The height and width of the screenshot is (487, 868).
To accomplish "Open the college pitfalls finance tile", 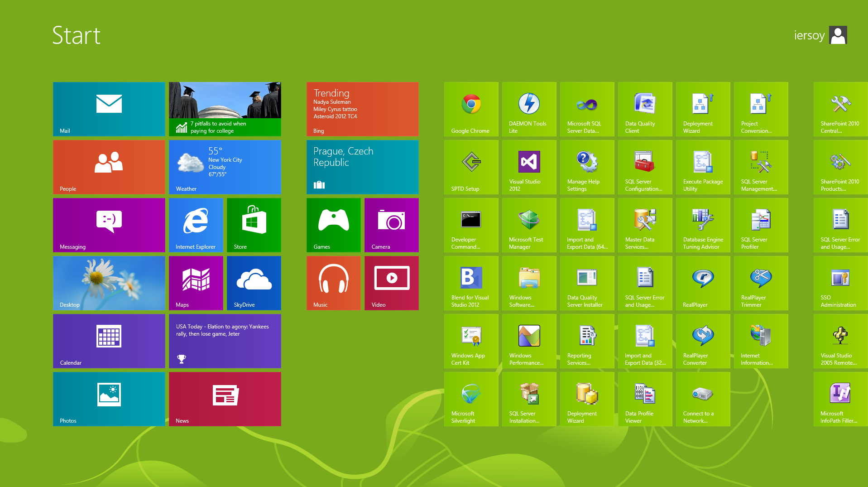I will (225, 109).
